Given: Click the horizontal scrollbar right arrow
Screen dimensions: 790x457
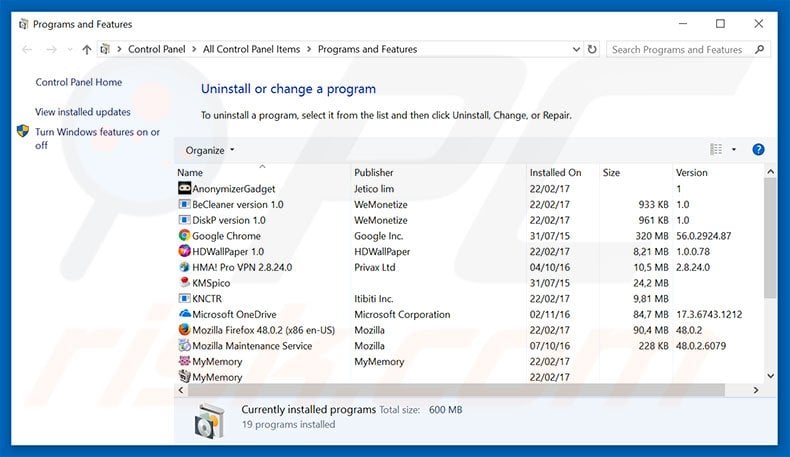Looking at the screenshot, I should point(756,390).
